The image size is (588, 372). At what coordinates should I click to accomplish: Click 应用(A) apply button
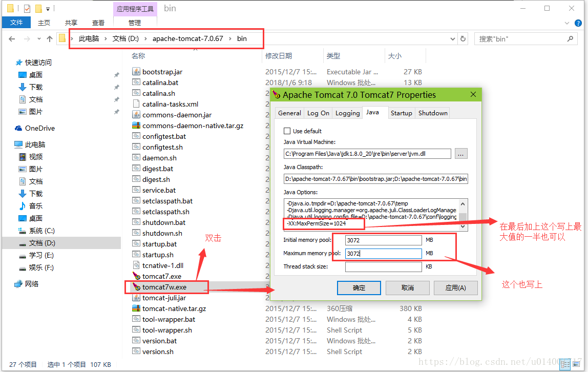[x=456, y=287]
